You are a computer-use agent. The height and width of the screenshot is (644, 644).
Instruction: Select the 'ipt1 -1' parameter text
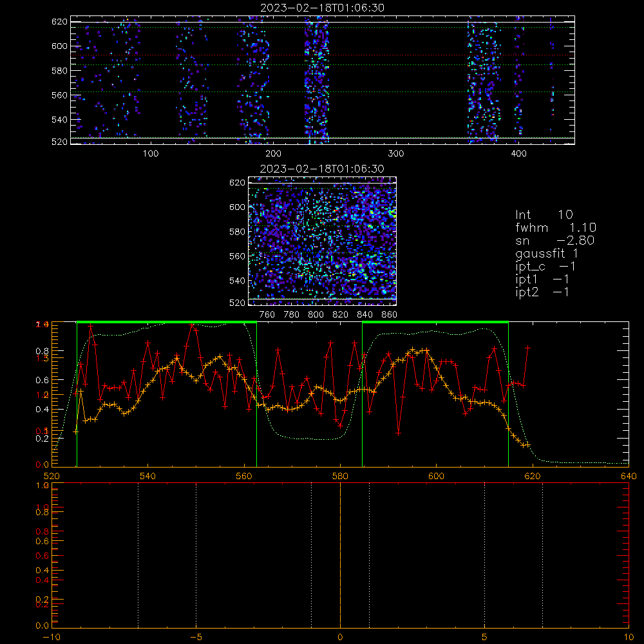pos(542,279)
